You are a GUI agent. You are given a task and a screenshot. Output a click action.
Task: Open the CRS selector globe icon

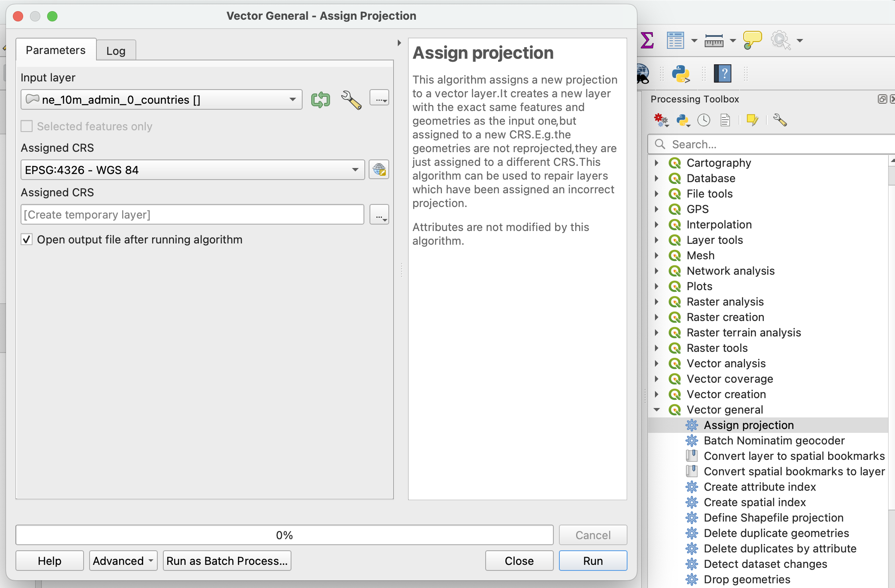click(x=379, y=170)
